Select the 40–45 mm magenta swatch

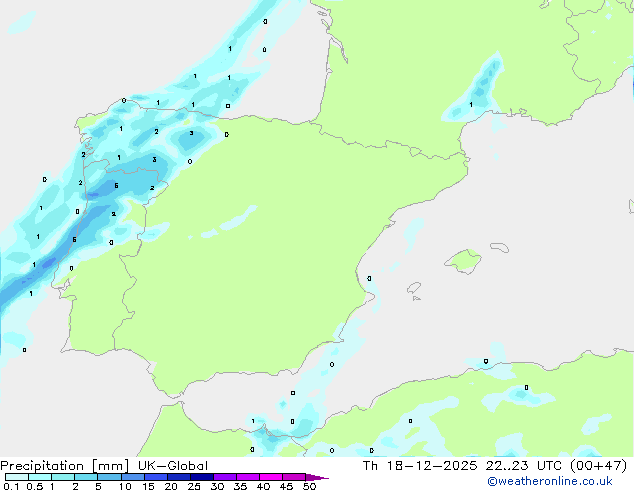(271, 477)
